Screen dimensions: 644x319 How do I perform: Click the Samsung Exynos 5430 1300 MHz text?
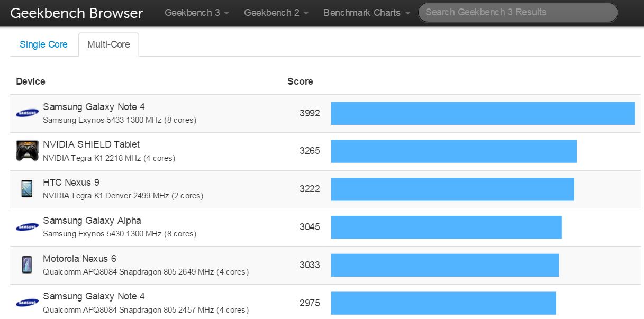point(120,234)
